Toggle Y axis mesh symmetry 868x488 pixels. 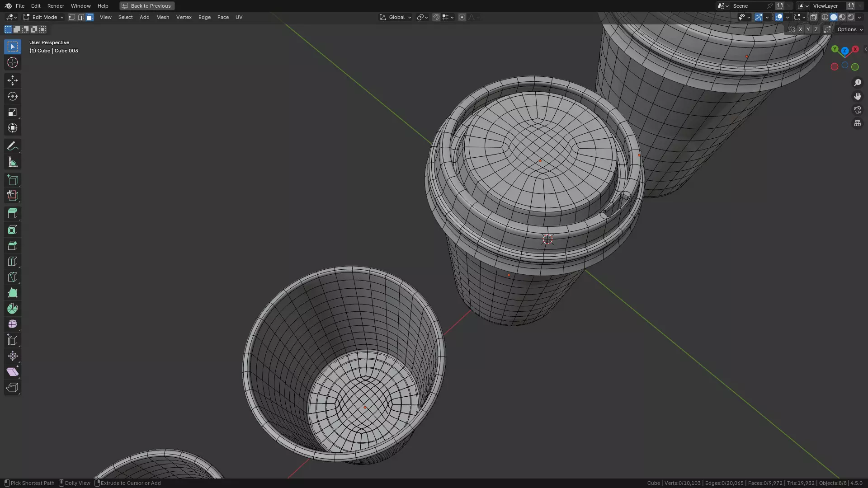[808, 29]
